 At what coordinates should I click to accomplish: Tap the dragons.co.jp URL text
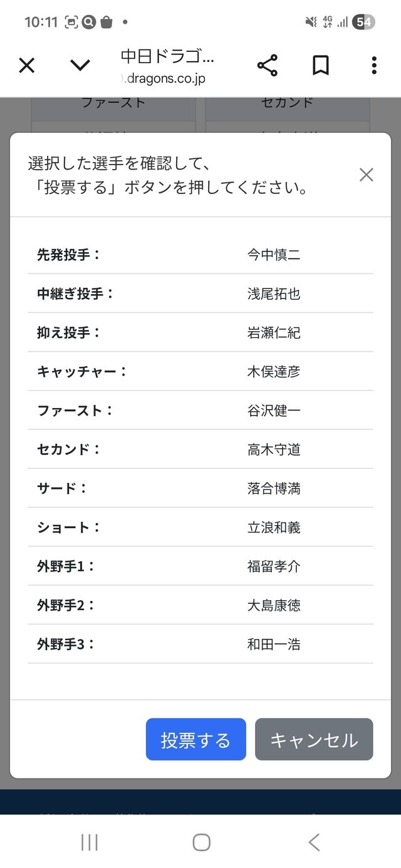pos(165,79)
